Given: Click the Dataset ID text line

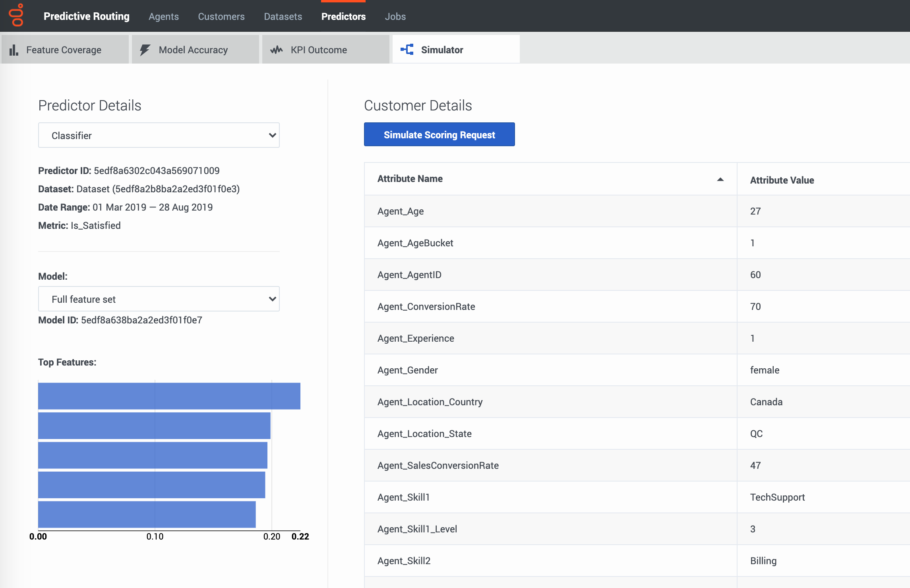Looking at the screenshot, I should 139,189.
